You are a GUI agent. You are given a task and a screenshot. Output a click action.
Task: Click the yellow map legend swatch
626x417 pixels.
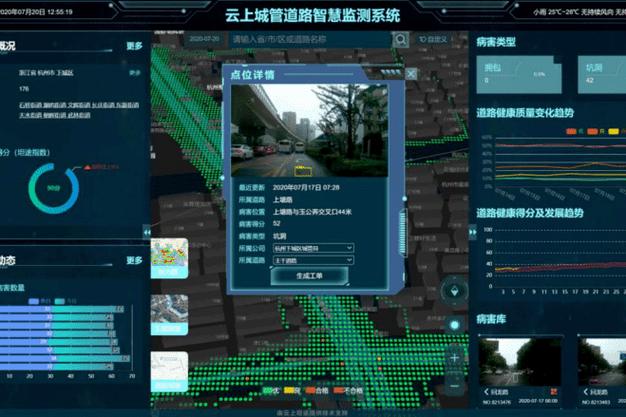289,390
